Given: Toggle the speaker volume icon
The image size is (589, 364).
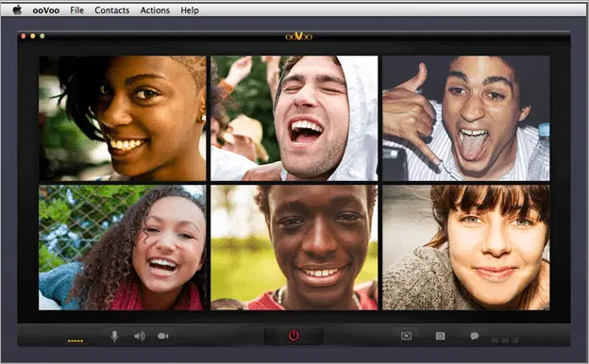Looking at the screenshot, I should (x=140, y=336).
